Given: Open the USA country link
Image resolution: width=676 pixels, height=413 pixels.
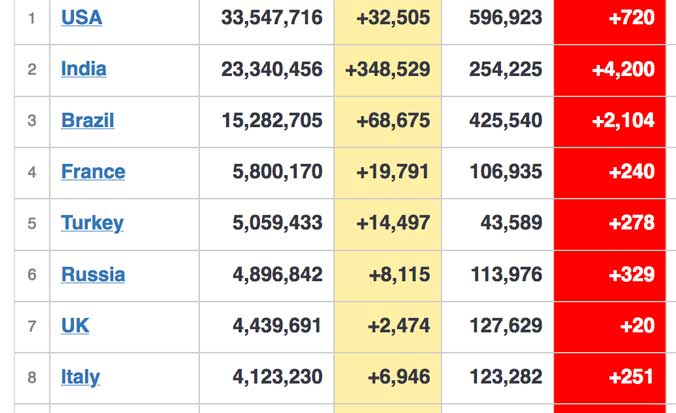Looking at the screenshot, I should coord(81,18).
